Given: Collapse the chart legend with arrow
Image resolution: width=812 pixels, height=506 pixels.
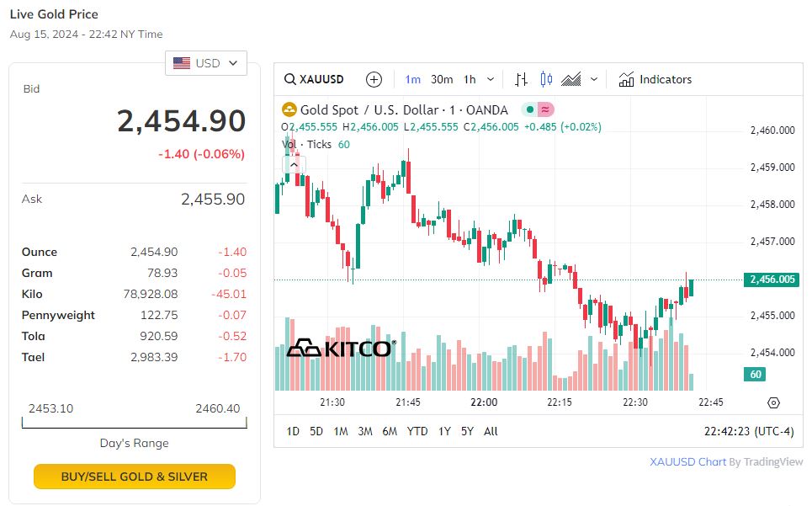Looking at the screenshot, I should coord(294,164).
